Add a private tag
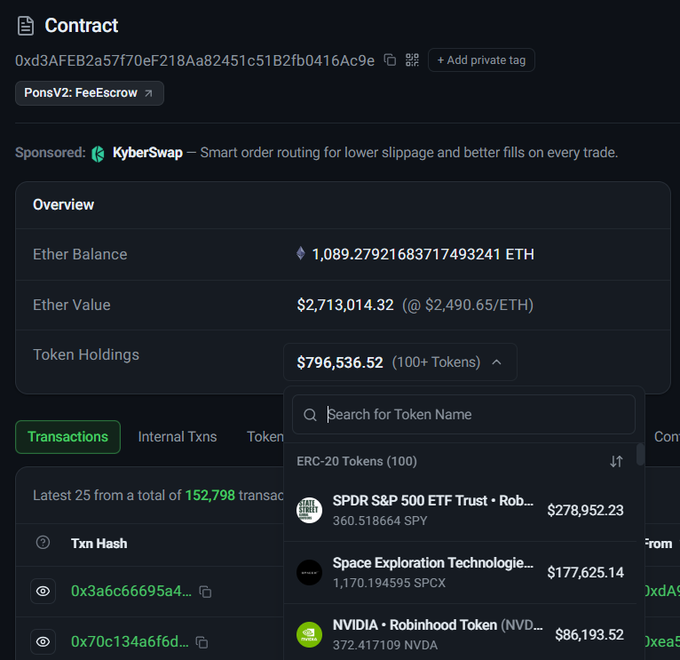The width and height of the screenshot is (680, 660). [481, 60]
